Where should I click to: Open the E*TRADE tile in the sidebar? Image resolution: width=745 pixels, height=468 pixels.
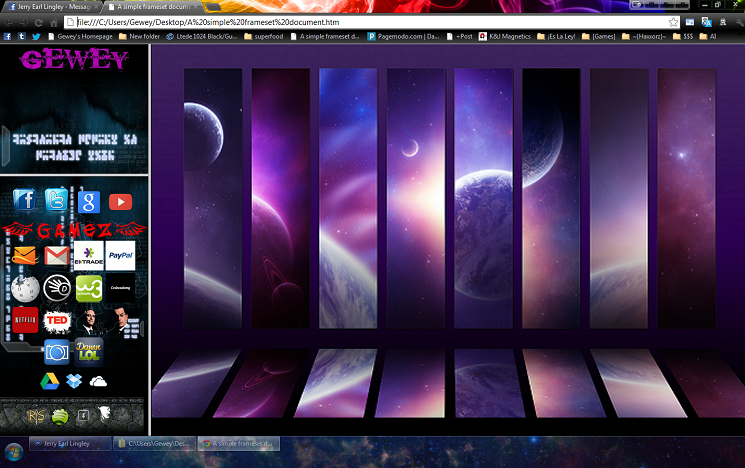point(89,256)
